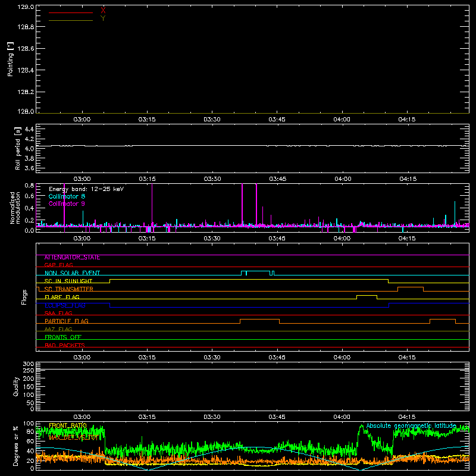Click the PARTICLE_FLAG label
Viewport: 476px width, 476px height.
[x=67, y=321]
